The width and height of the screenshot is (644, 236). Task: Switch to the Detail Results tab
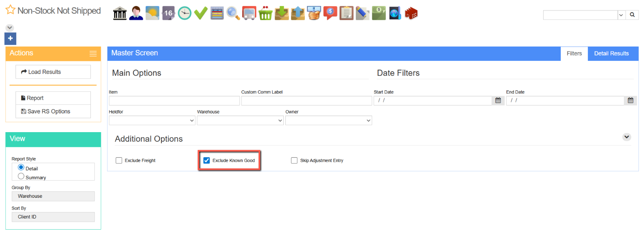point(611,53)
